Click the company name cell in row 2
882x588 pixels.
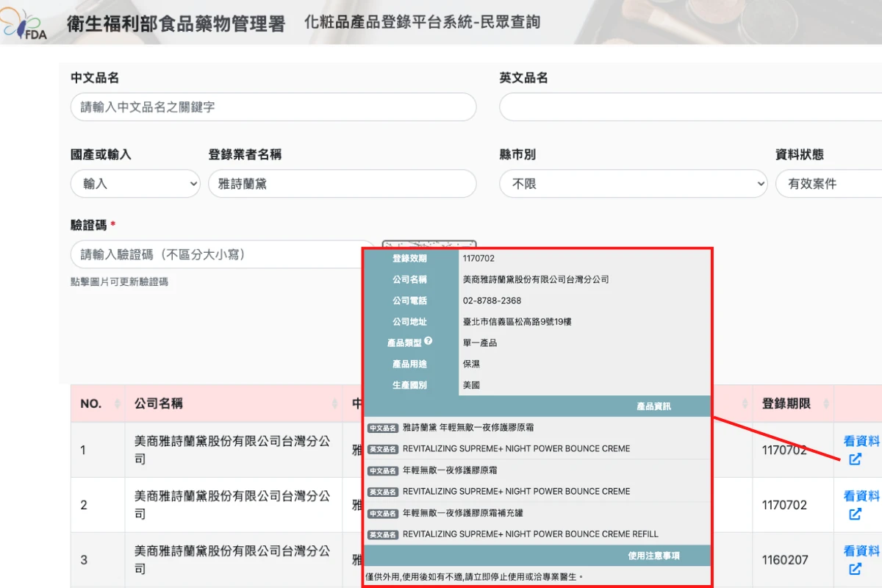[233, 505]
